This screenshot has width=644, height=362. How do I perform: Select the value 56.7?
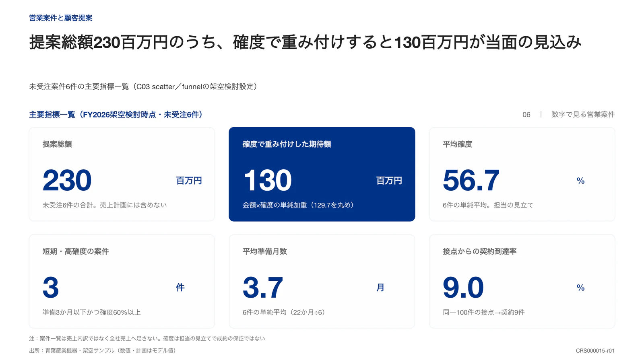(x=471, y=180)
